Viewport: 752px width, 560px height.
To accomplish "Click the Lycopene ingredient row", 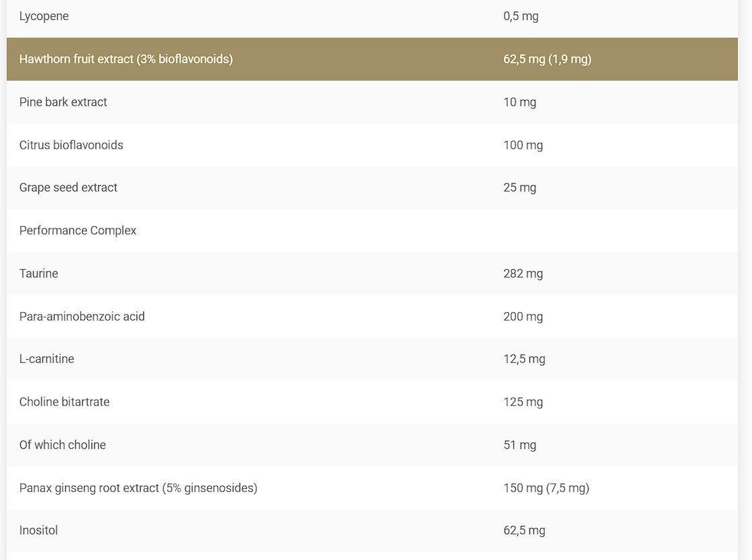I will tap(44, 16).
